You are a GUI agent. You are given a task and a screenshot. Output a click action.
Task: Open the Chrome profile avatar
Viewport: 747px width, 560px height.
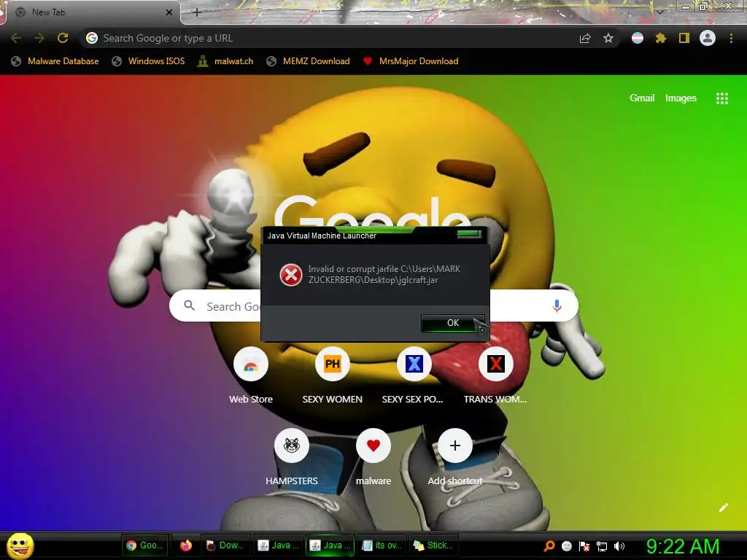coord(708,38)
